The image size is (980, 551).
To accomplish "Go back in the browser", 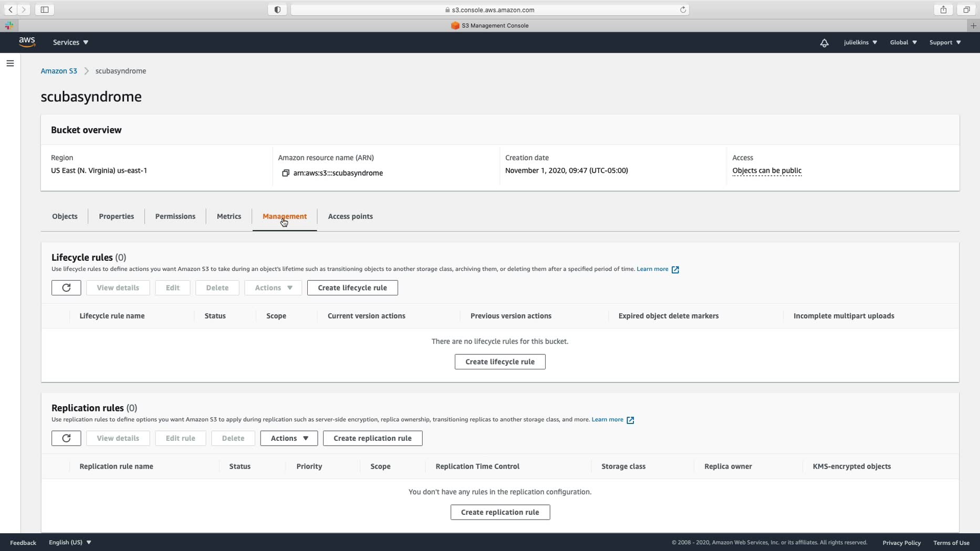I will [x=11, y=9].
